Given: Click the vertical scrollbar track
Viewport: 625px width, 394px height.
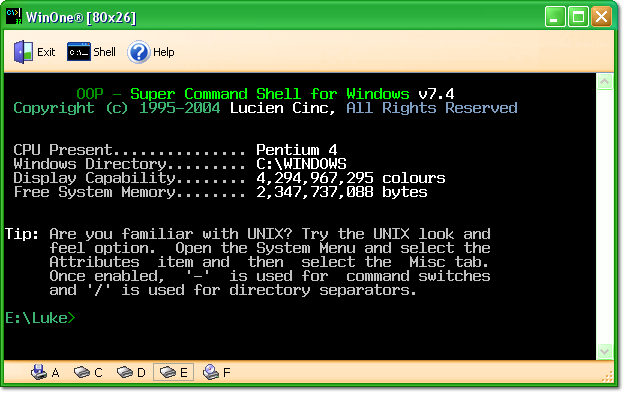Looking at the screenshot, I should [605, 217].
